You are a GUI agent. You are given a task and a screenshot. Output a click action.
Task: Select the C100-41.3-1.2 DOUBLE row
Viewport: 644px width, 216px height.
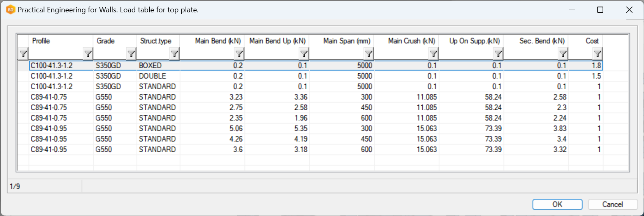(x=51, y=76)
